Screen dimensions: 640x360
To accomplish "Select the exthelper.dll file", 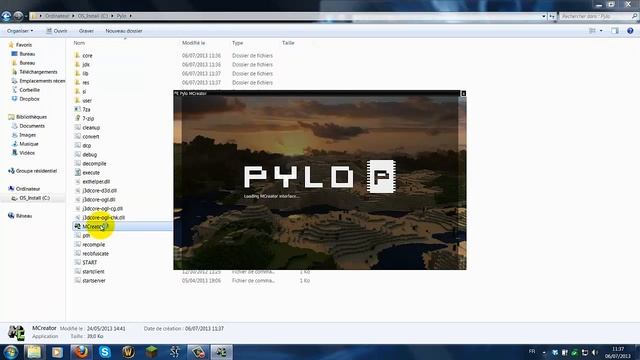I will tap(96, 181).
